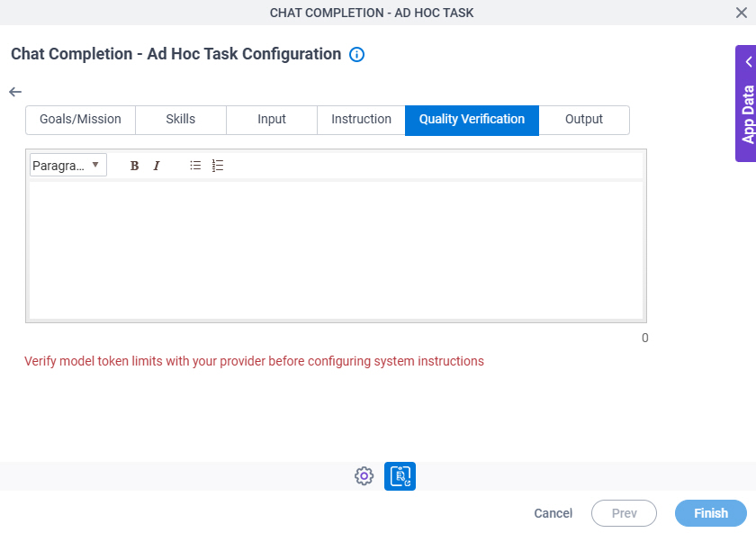
Task: Click the Cancel button
Action: tap(553, 513)
